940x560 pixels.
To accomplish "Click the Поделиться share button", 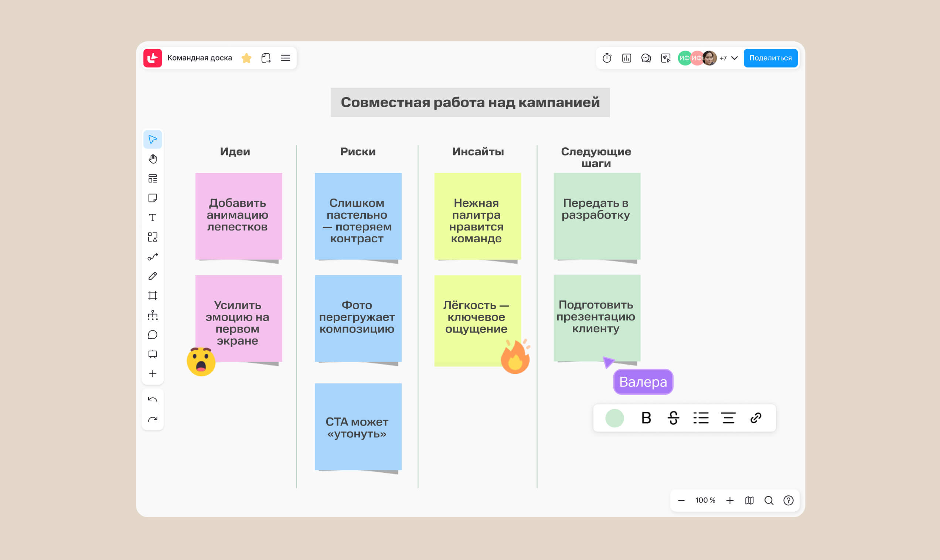I will click(x=770, y=58).
